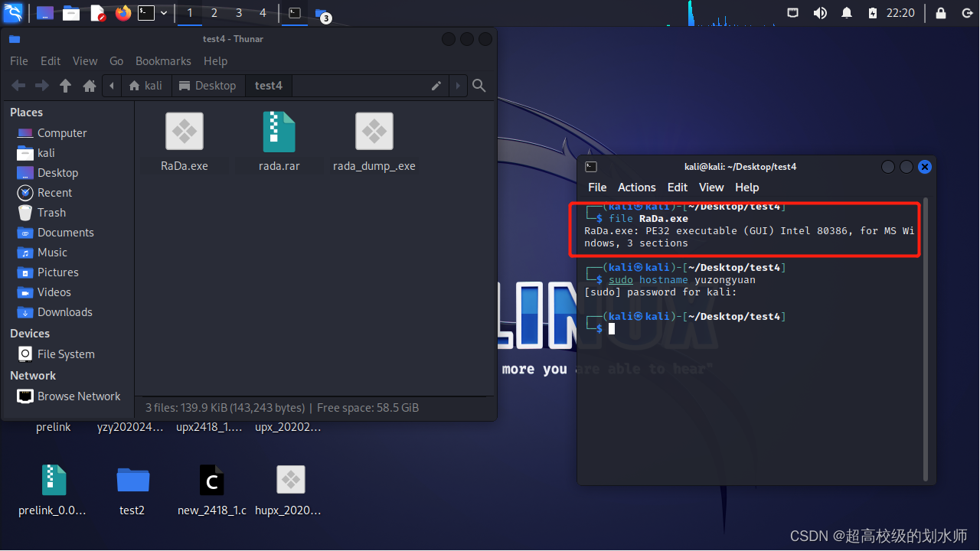
Task: Switch to workspace 2
Action: pyautogui.click(x=214, y=13)
